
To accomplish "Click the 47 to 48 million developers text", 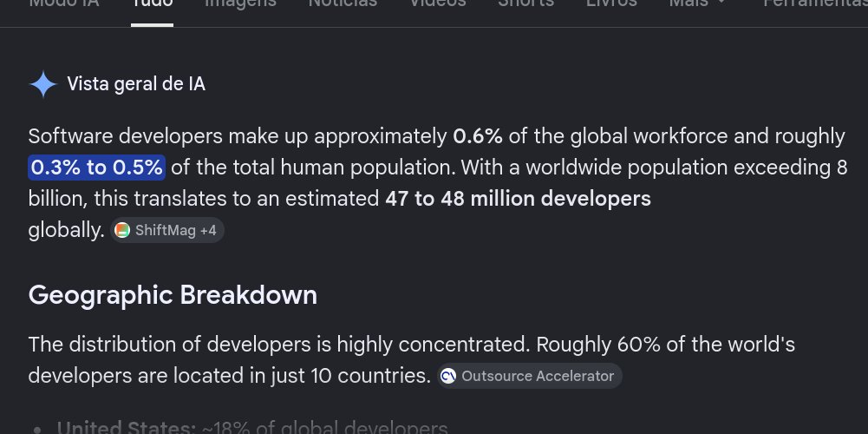I will [x=519, y=199].
